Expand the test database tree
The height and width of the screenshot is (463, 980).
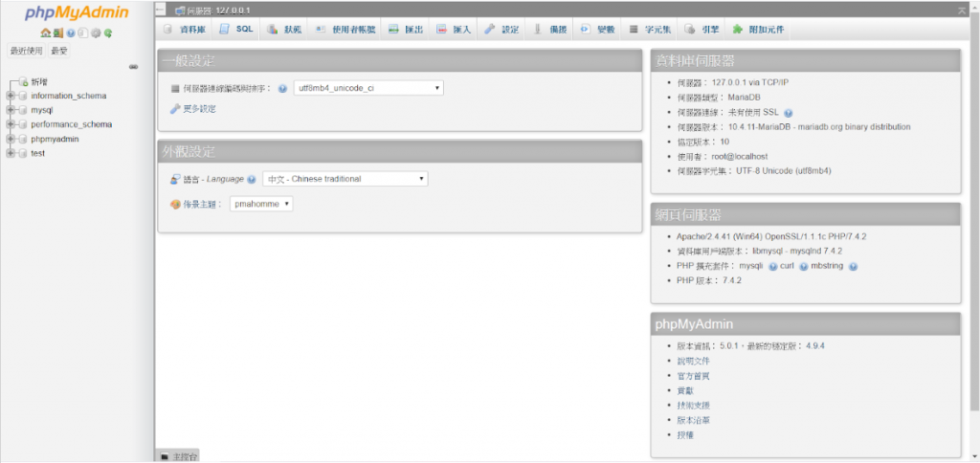click(x=10, y=153)
